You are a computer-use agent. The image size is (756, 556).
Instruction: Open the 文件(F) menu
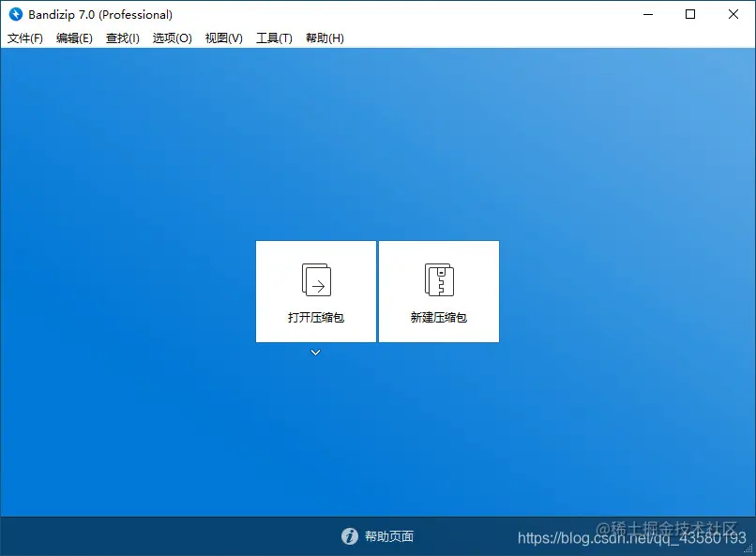coord(25,38)
